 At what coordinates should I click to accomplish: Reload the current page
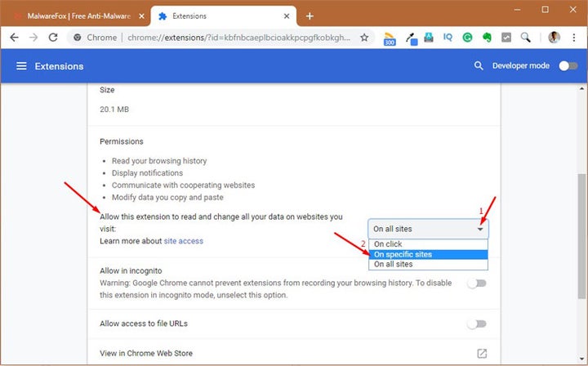pos(54,38)
